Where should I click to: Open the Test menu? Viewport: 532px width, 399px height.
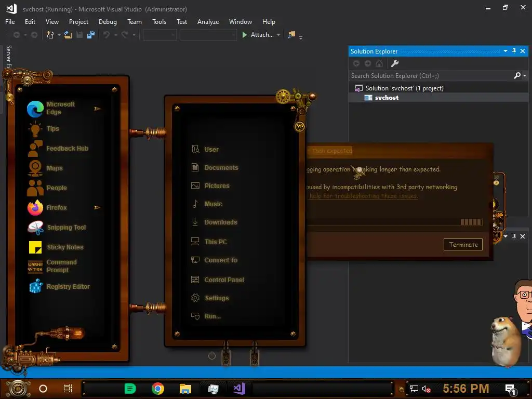pos(181,22)
